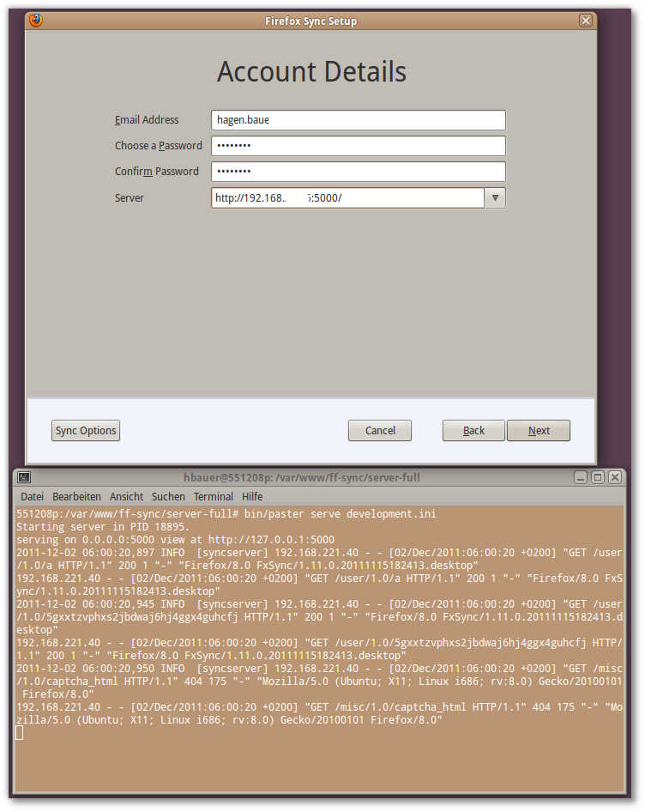Close the terminal window

[615, 477]
